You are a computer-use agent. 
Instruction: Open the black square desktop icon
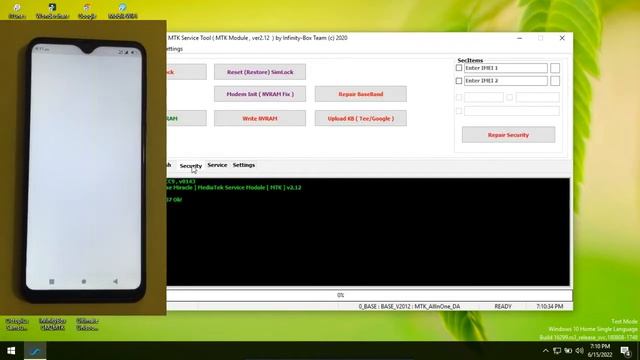click(52, 11)
